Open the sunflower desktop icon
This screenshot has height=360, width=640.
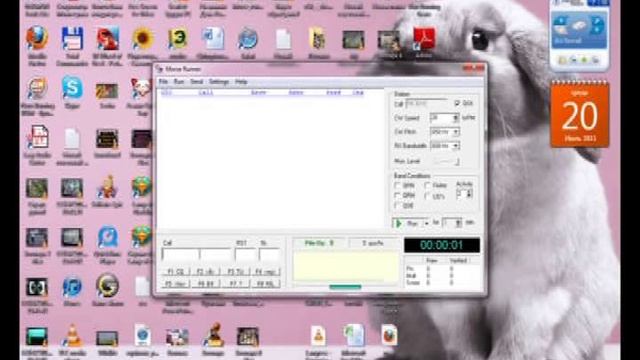pyautogui.click(x=142, y=39)
